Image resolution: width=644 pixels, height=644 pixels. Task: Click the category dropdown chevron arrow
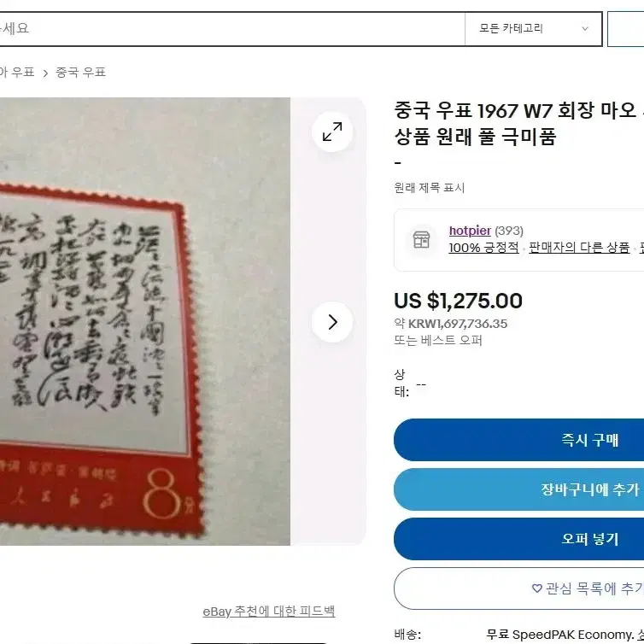[585, 29]
